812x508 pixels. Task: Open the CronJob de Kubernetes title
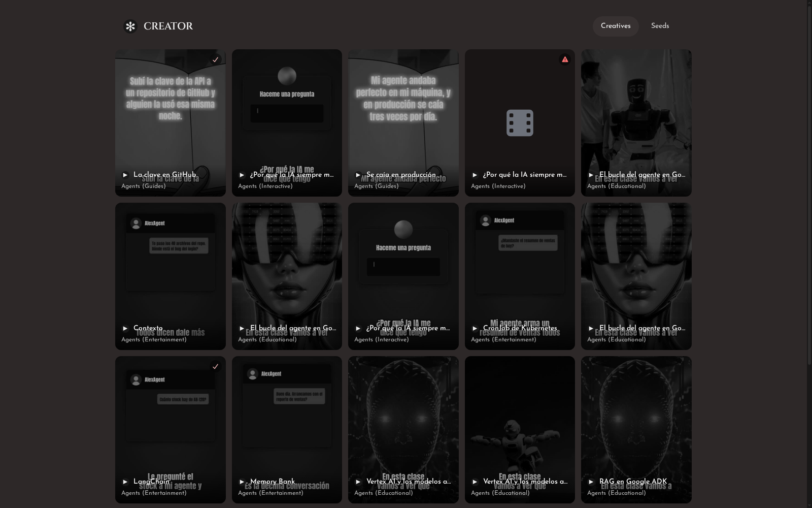coord(520,328)
